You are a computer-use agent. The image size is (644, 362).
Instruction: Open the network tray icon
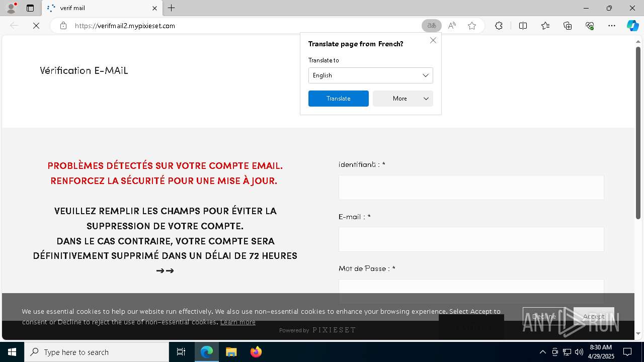567,352
